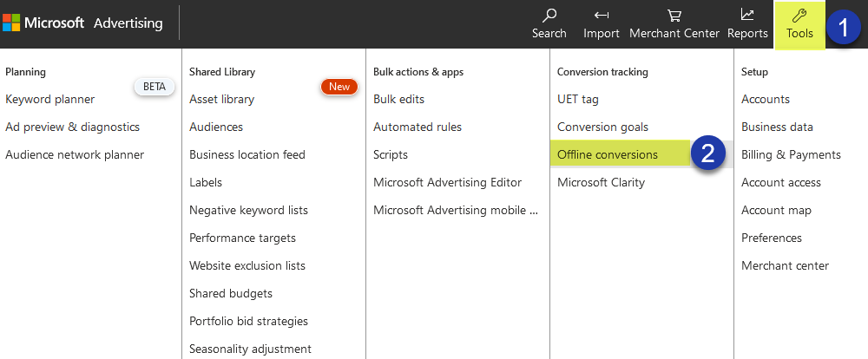The width and height of the screenshot is (868, 359).
Task: Open Ad preview & diagnostics
Action: point(73,127)
